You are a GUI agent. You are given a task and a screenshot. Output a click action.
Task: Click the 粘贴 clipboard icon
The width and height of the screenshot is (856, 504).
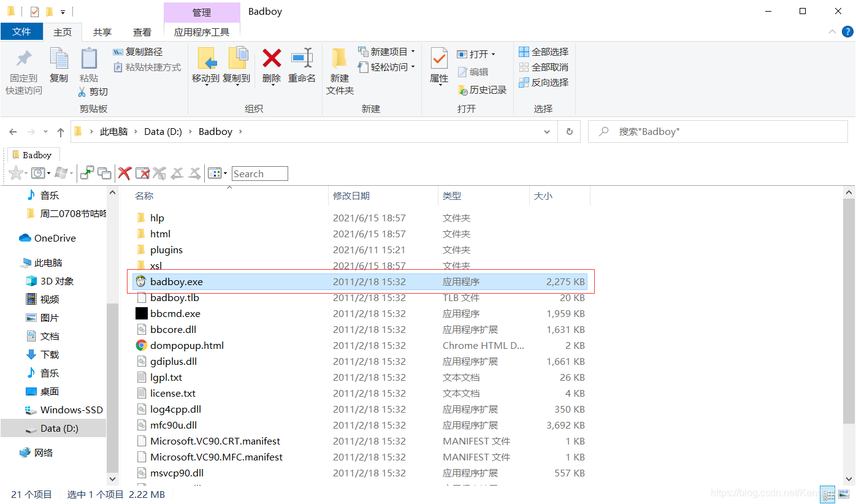coord(89,59)
